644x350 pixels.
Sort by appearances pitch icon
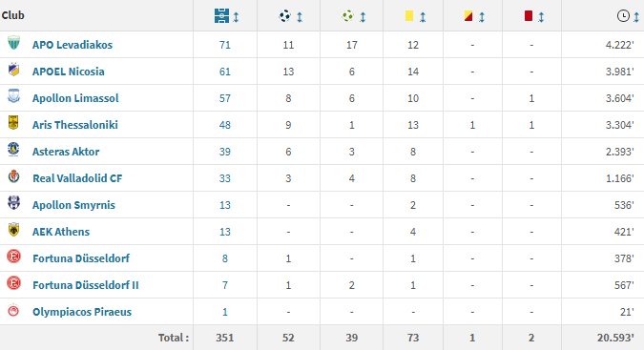pos(221,16)
